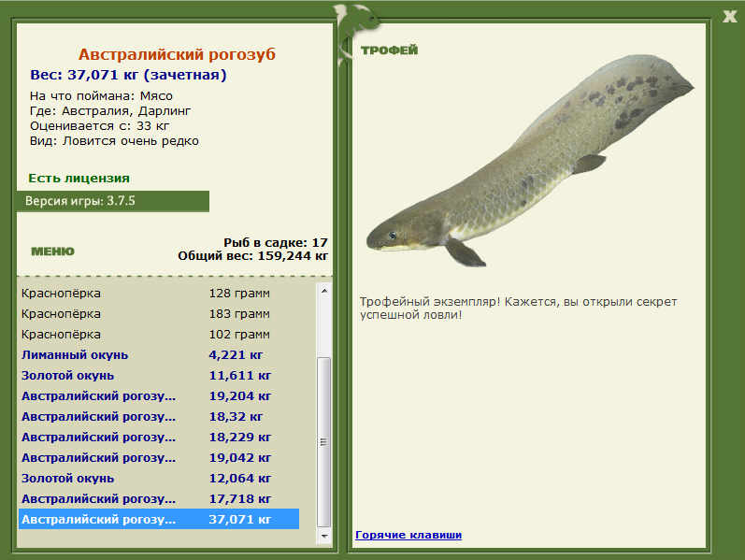Screen dimensions: 745x560
Task: Click the ТРОФЕЙ heading
Action: pos(389,50)
